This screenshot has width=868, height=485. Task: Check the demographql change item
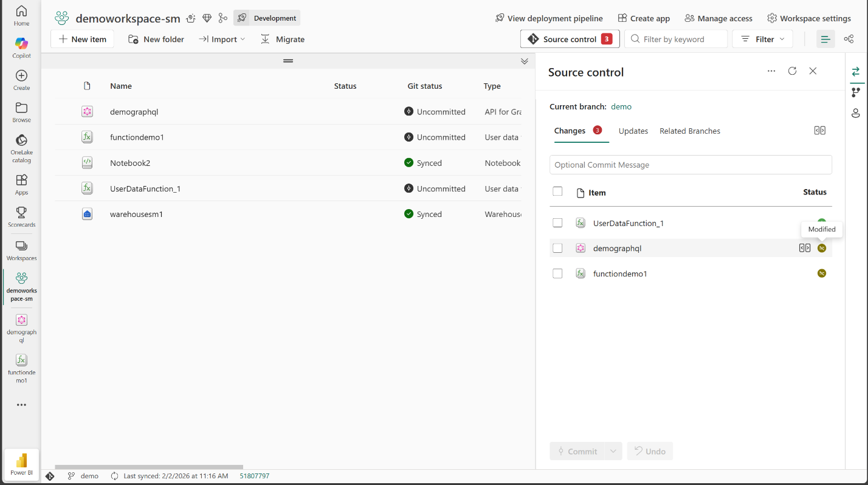pos(557,248)
